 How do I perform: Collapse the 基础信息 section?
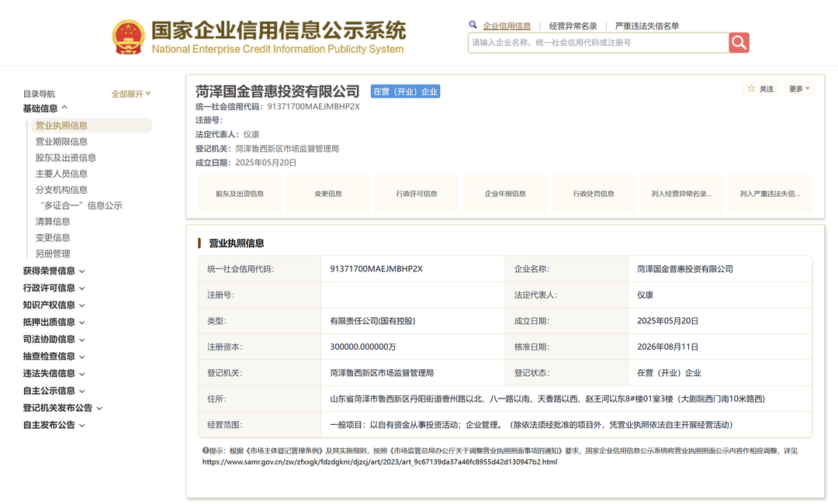click(x=45, y=109)
